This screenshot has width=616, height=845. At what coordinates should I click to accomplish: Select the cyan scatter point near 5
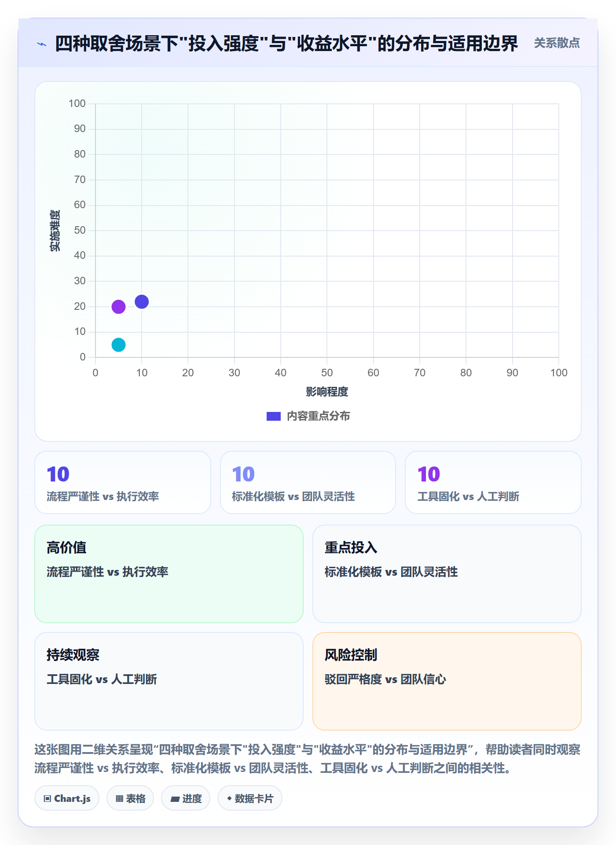pos(118,345)
